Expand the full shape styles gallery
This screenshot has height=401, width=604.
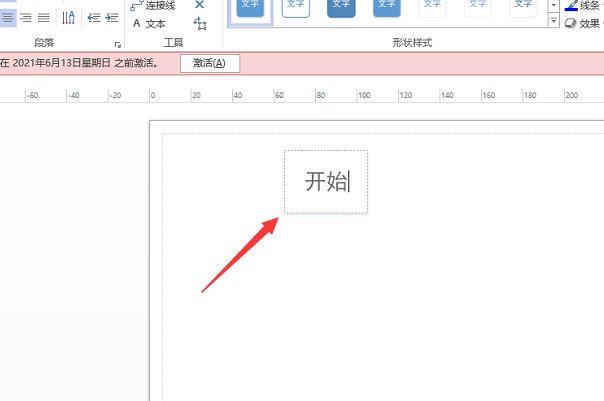(x=554, y=21)
